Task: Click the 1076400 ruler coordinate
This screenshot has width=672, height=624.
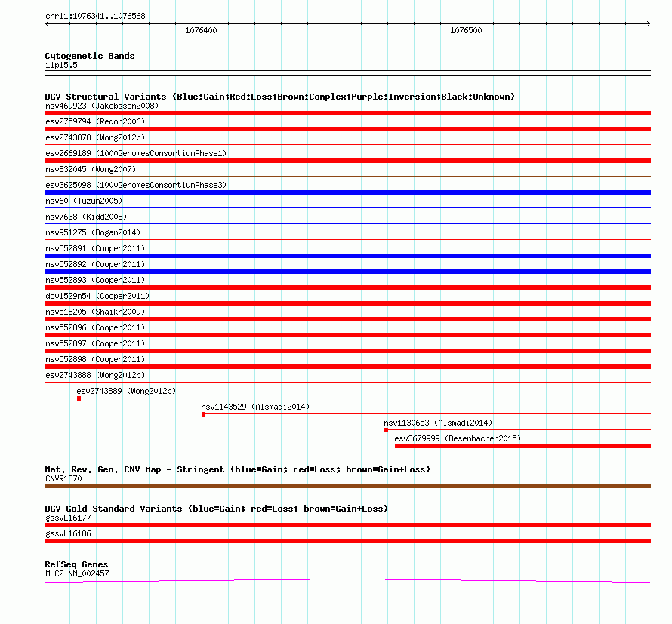Action: [201, 30]
